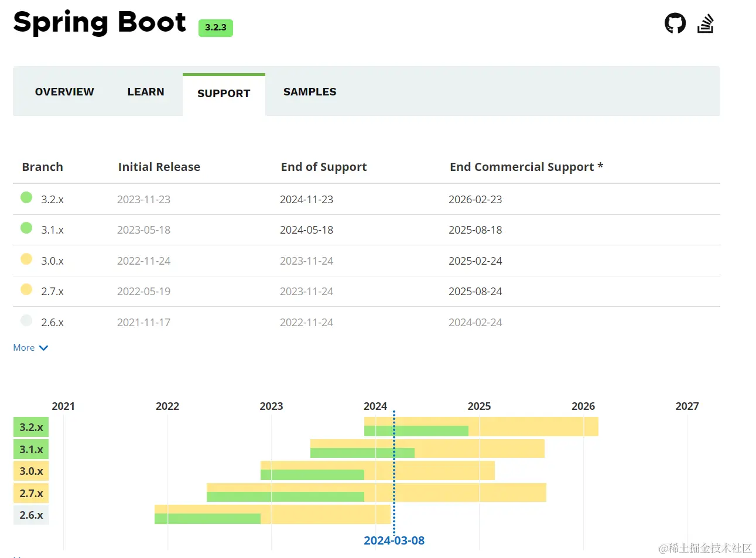The width and height of the screenshot is (756, 558).
Task: Switch to the Overview tab
Action: (64, 92)
